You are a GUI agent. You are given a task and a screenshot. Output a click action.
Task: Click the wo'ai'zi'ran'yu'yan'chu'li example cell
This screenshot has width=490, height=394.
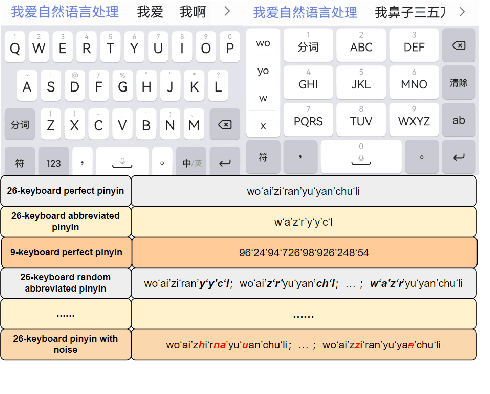tap(304, 191)
